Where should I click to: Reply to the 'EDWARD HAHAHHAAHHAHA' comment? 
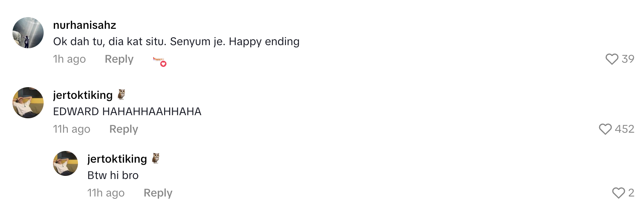124,129
